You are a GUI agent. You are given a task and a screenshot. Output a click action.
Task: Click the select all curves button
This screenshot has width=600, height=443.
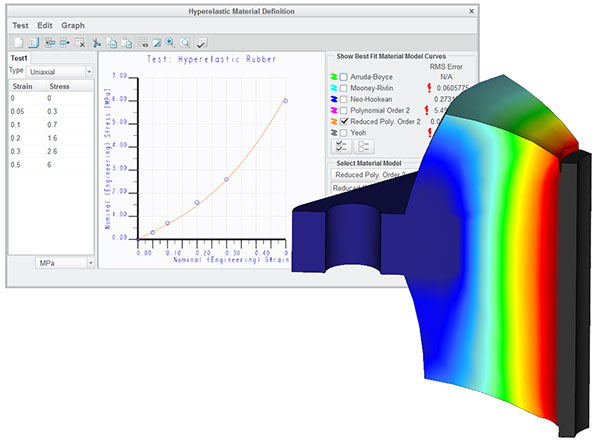coord(341,146)
